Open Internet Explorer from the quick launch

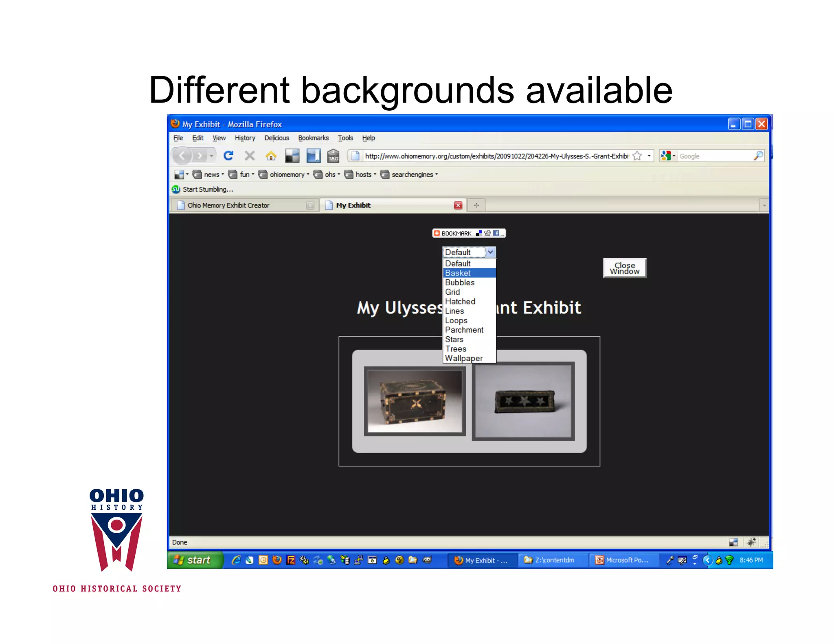tap(236, 560)
